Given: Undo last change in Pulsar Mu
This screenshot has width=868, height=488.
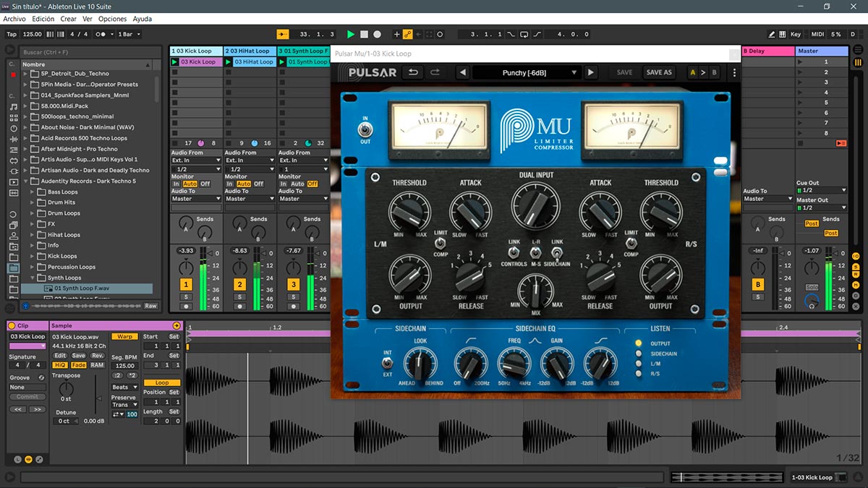Looking at the screenshot, I should point(414,72).
